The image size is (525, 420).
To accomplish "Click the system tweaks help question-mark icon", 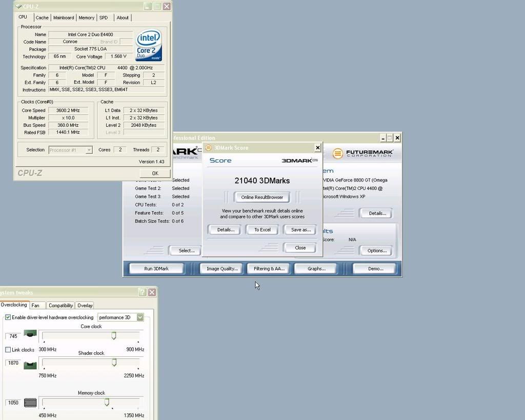I will point(143,292).
